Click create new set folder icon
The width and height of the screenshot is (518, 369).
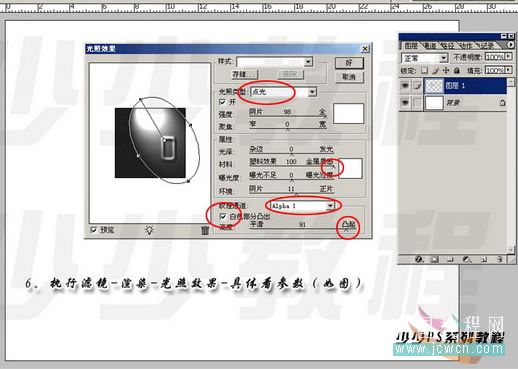450,259
